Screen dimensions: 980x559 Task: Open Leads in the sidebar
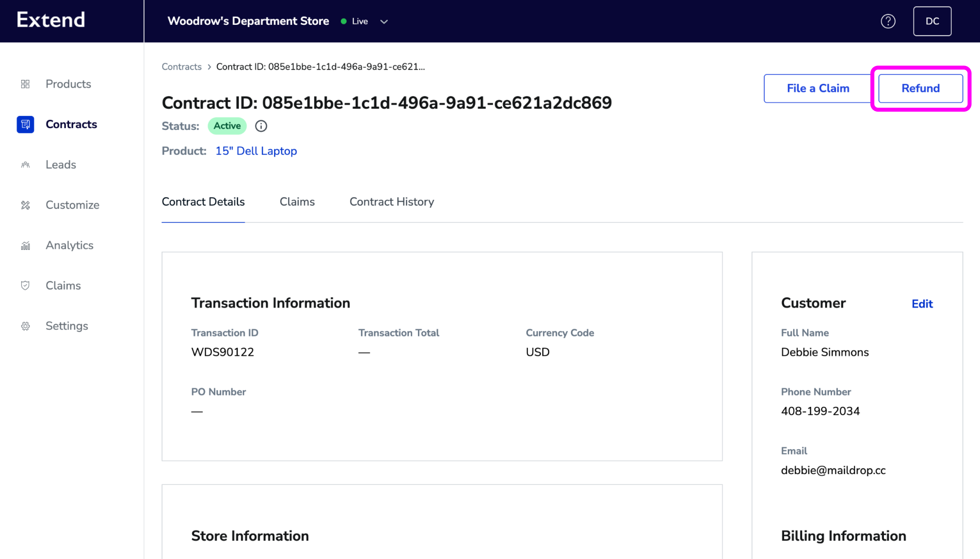pos(61,165)
